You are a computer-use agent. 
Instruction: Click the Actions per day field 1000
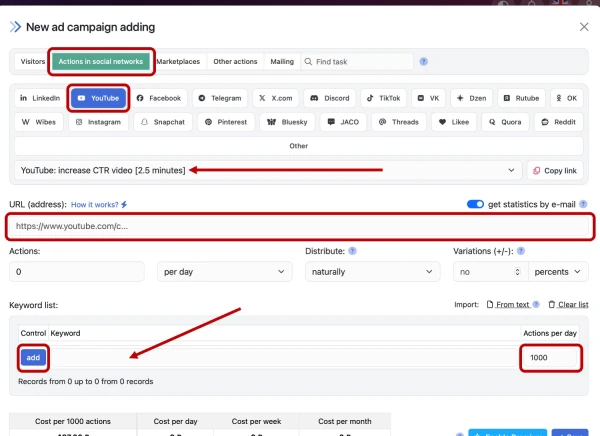(549, 358)
